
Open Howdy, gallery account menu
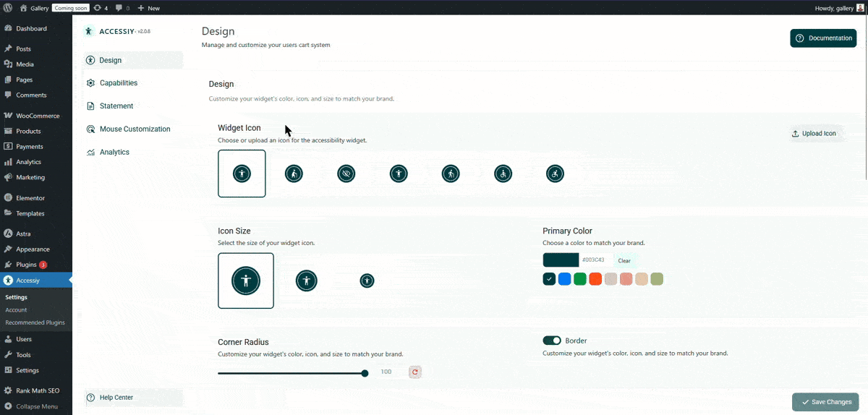point(839,8)
